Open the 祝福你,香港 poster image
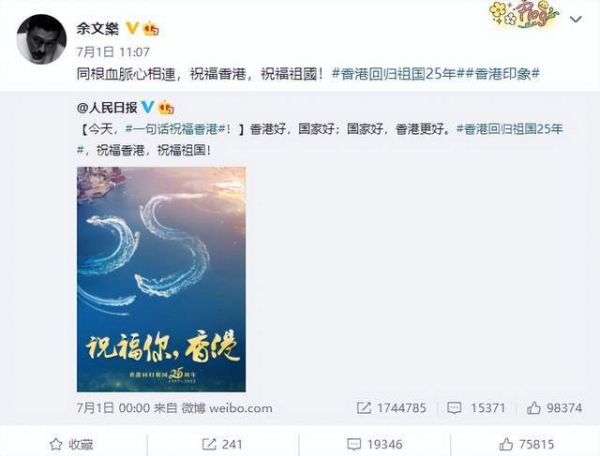 tap(161, 279)
